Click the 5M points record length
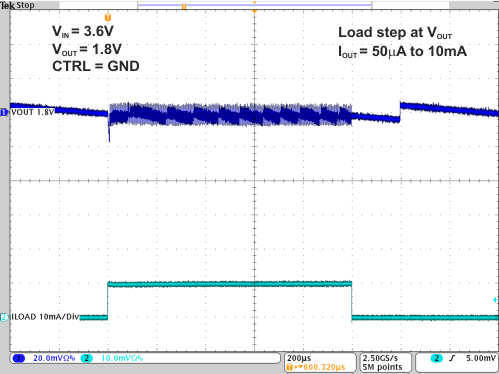Screen dimensions: 499x374 tap(382, 367)
